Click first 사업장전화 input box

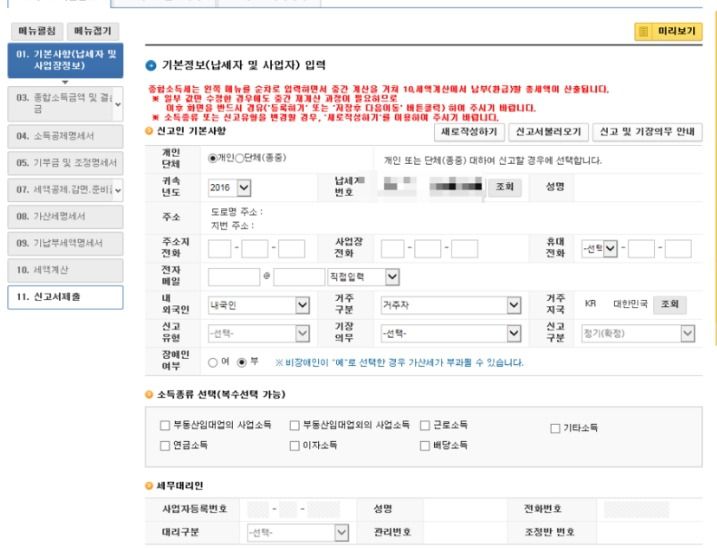(392, 249)
